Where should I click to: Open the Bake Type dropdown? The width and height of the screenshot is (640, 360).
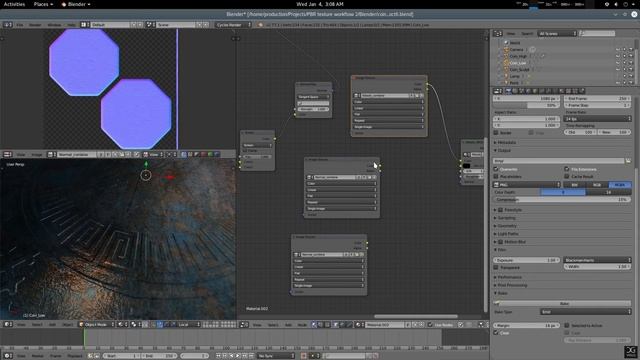585,312
